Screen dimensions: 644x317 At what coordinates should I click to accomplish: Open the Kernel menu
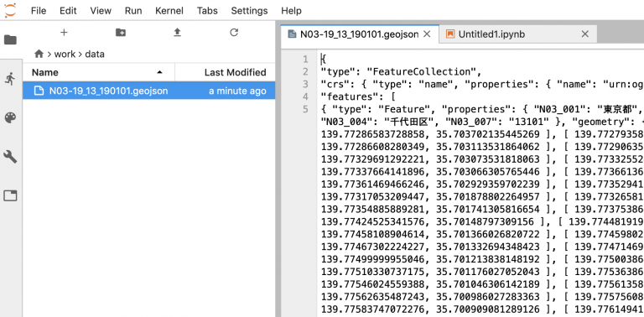pos(169,11)
